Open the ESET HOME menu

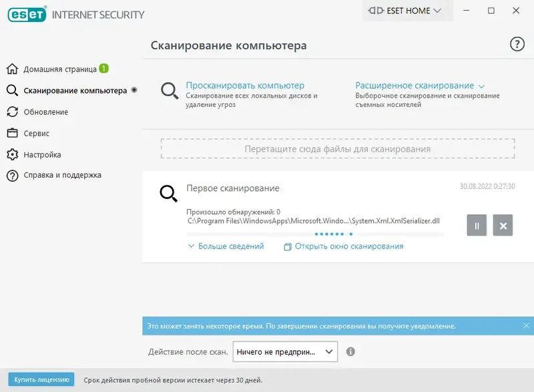click(406, 11)
